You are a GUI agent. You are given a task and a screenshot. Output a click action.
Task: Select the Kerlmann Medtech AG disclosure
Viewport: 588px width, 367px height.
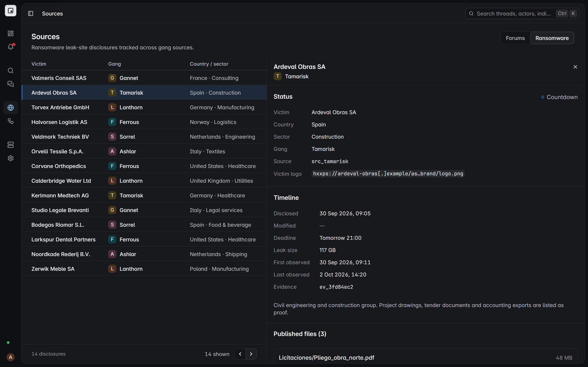tap(144, 195)
